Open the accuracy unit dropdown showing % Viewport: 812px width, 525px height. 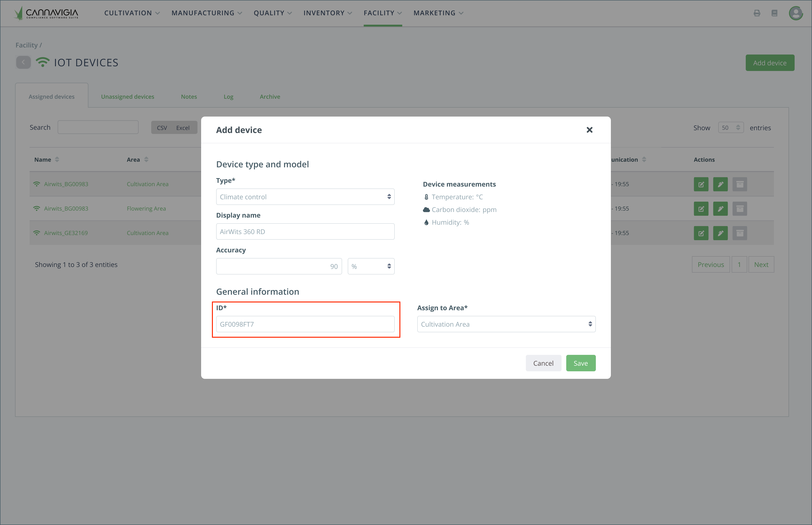tap(371, 266)
